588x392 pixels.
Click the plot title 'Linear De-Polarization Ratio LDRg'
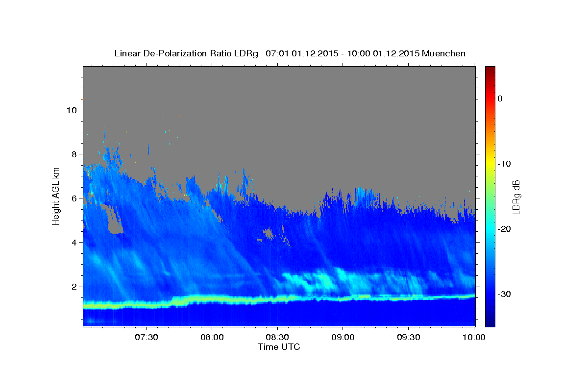[186, 53]
